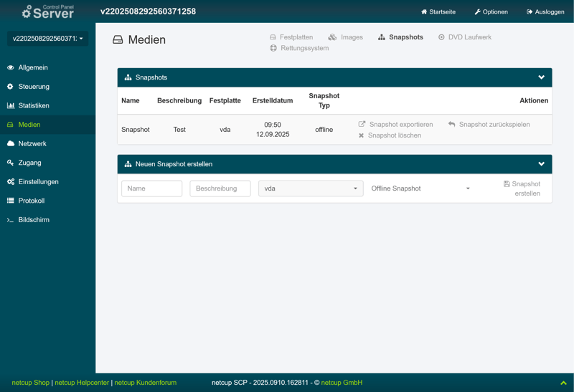Click Ausloggen to log out
The height and width of the screenshot is (392, 574).
tap(545, 11)
